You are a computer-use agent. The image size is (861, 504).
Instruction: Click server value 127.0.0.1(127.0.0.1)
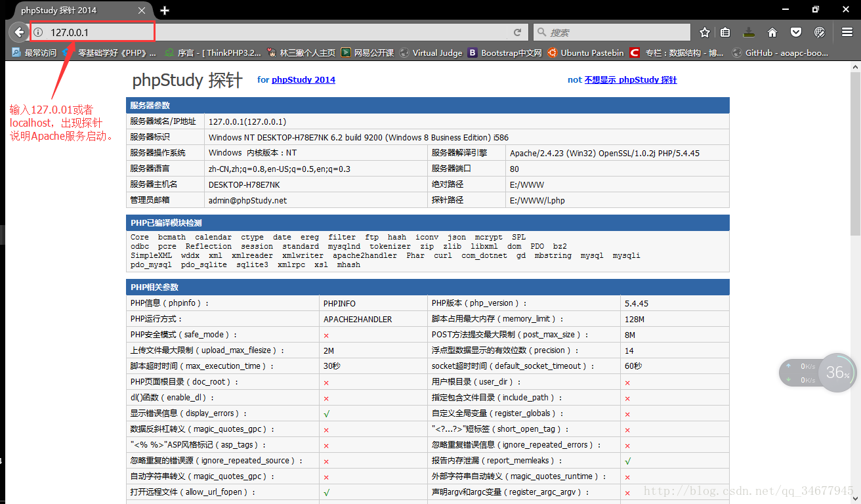(x=247, y=121)
